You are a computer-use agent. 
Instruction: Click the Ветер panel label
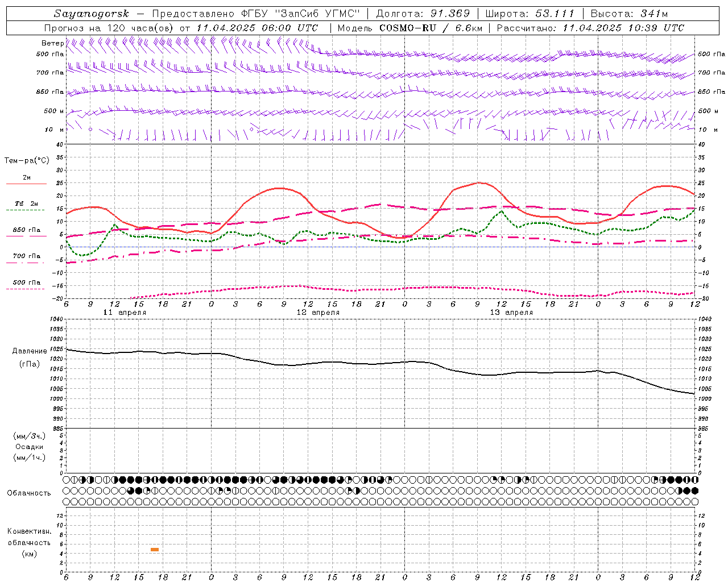52,43
